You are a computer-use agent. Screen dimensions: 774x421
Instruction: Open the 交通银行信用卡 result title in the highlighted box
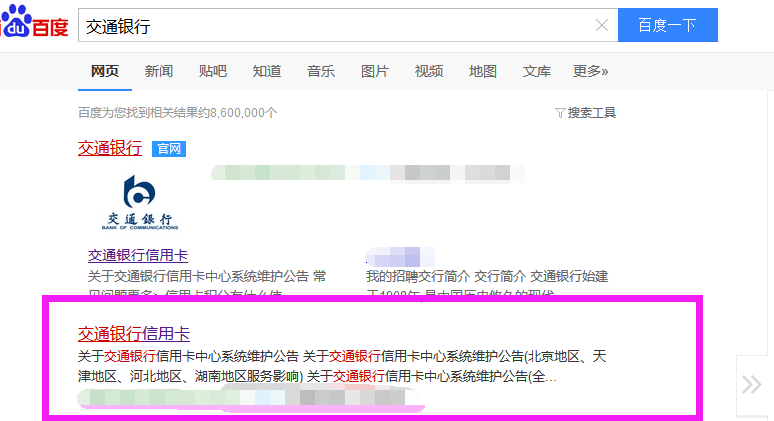coord(134,334)
